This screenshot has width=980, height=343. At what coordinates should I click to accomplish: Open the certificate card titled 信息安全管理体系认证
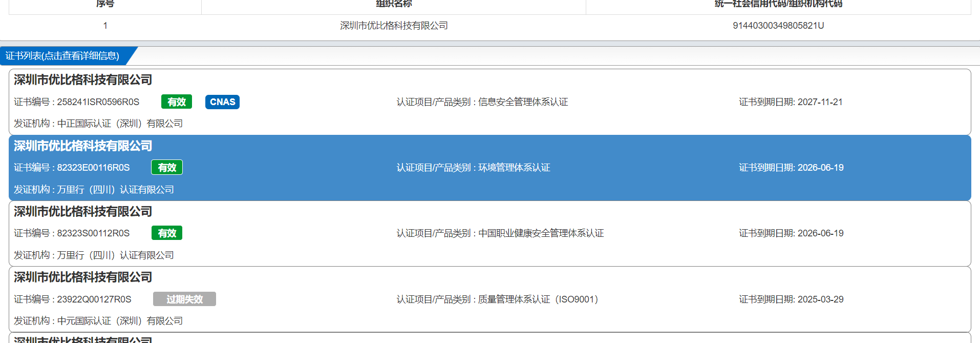489,102
